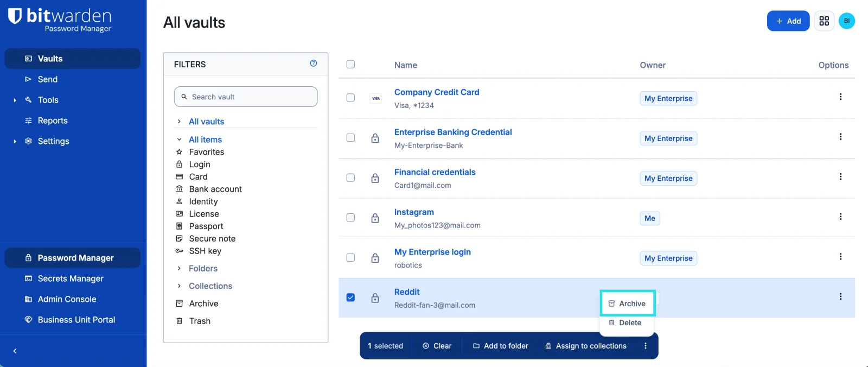
Task: Click the lock icon beside Instagram
Action: coord(375,218)
